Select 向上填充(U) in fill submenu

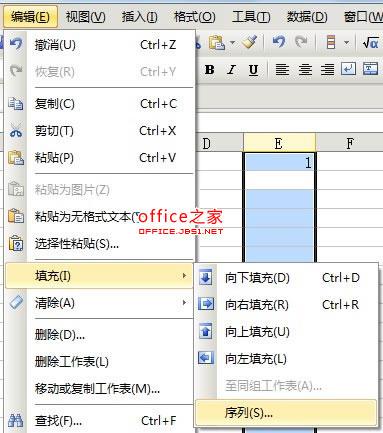pyautogui.click(x=286, y=332)
